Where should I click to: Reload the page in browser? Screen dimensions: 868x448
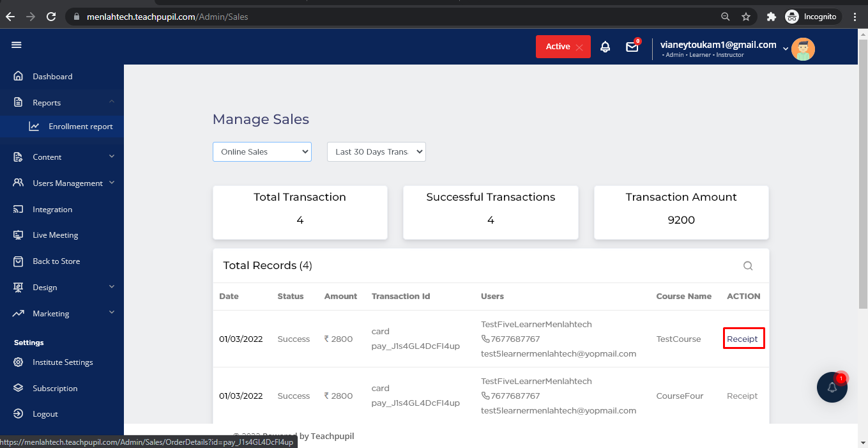pyautogui.click(x=51, y=17)
